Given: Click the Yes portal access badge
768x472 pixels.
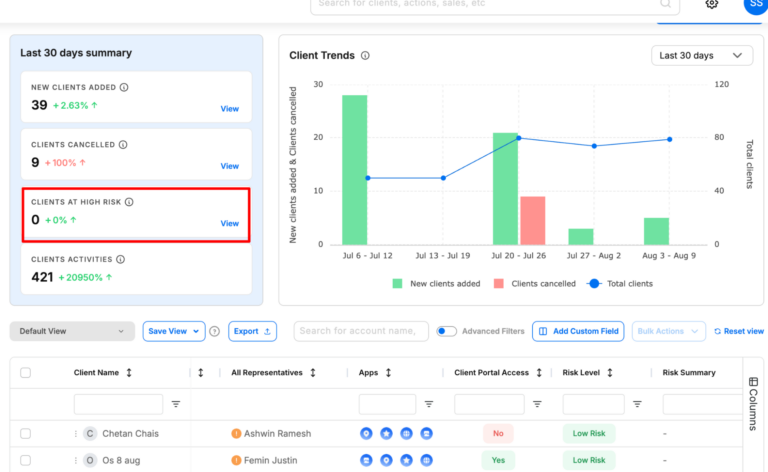Looking at the screenshot, I should (498, 460).
